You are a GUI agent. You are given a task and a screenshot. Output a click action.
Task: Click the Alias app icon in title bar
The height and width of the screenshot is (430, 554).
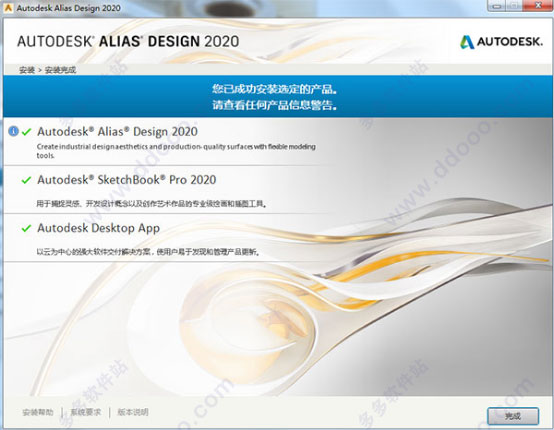click(8, 7)
